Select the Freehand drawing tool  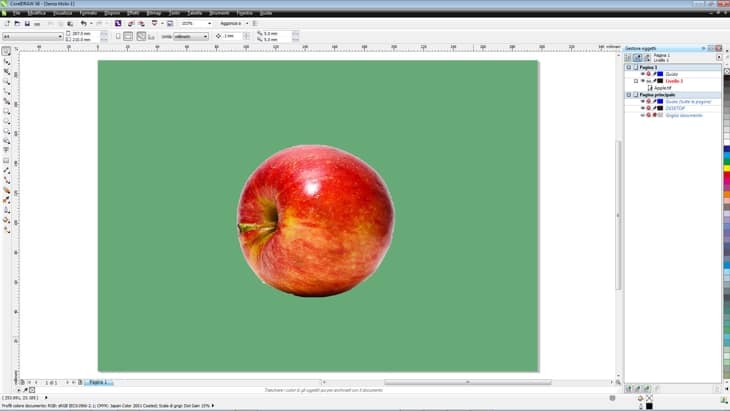[x=7, y=91]
